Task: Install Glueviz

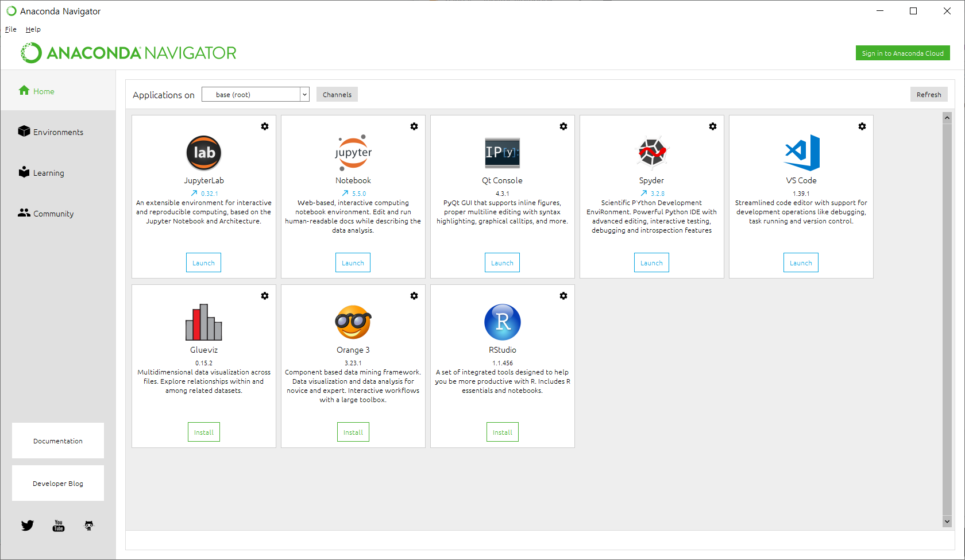Action: (204, 432)
